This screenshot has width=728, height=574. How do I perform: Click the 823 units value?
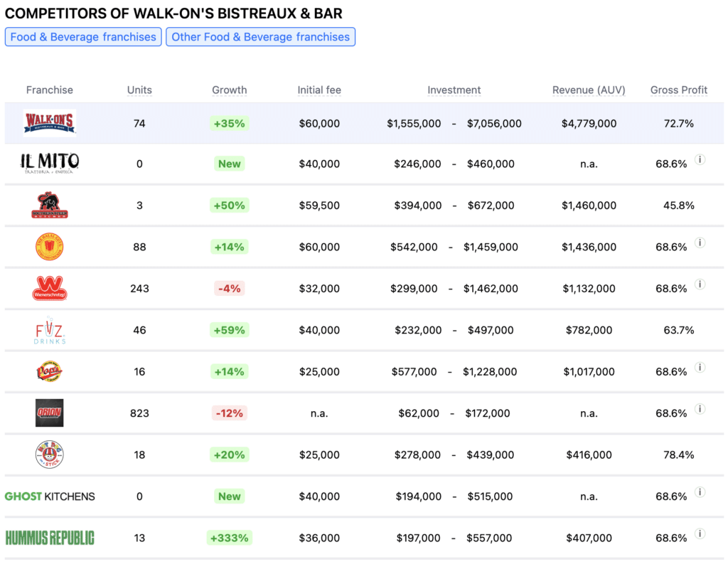[139, 413]
